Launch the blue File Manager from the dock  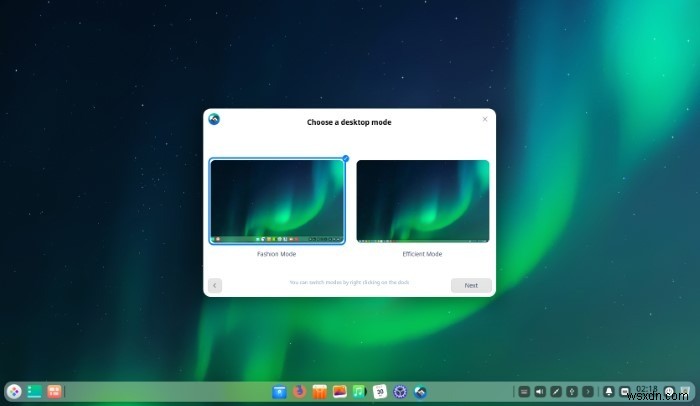(x=279, y=392)
